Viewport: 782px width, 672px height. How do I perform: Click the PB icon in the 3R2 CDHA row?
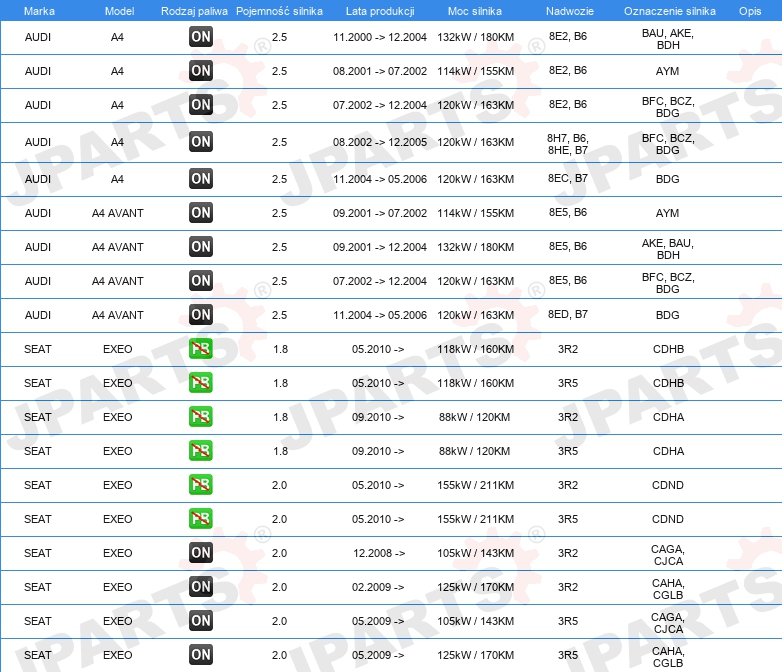click(201, 416)
